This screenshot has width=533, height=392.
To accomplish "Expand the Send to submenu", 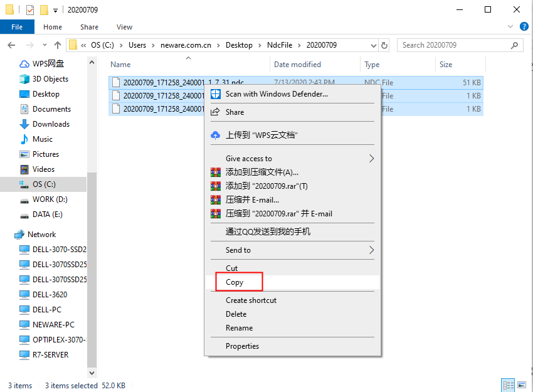I will [x=292, y=250].
